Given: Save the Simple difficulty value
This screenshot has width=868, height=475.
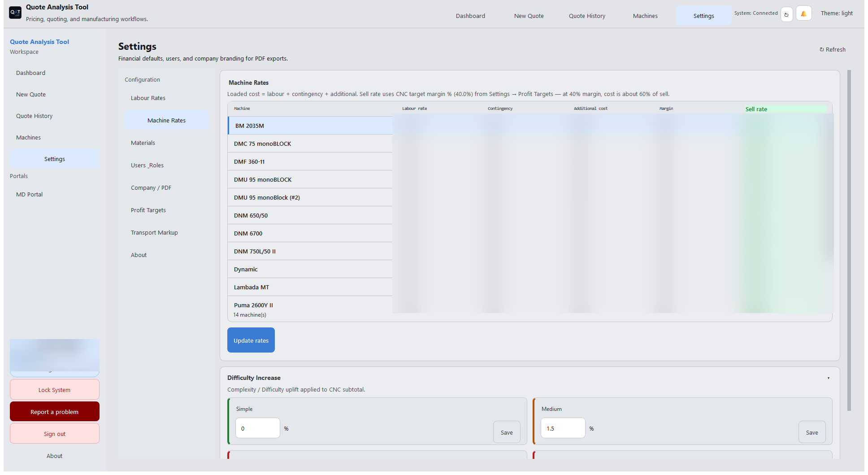Looking at the screenshot, I should 507,432.
